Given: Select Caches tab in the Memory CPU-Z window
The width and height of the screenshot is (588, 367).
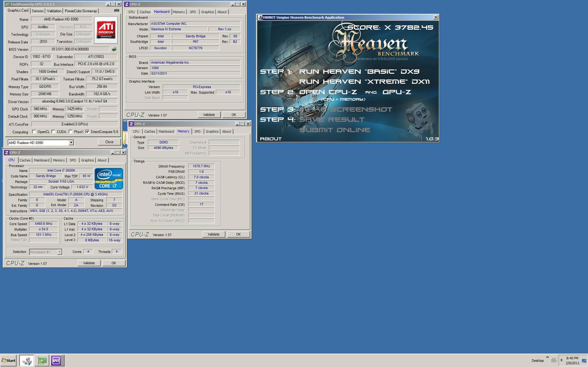Looking at the screenshot, I should click(150, 132).
